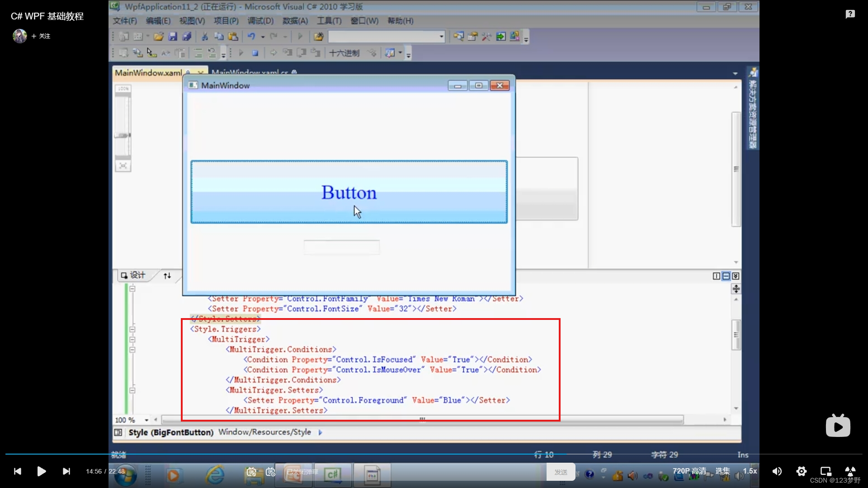This screenshot has height=488, width=868.
Task: Open the Find in Files icon
Action: click(319, 37)
